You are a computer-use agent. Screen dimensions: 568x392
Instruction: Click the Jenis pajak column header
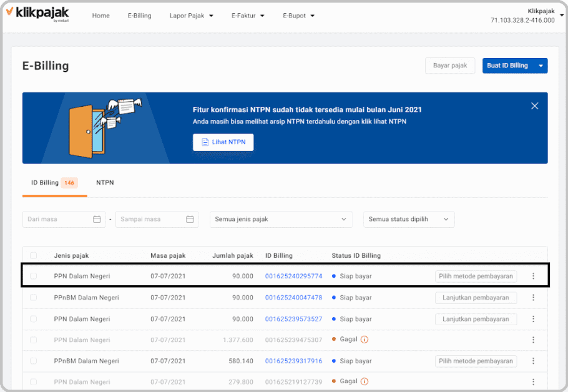point(71,255)
